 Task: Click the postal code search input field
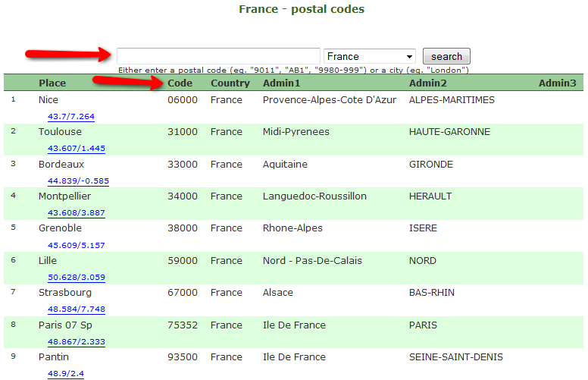pyautogui.click(x=218, y=56)
